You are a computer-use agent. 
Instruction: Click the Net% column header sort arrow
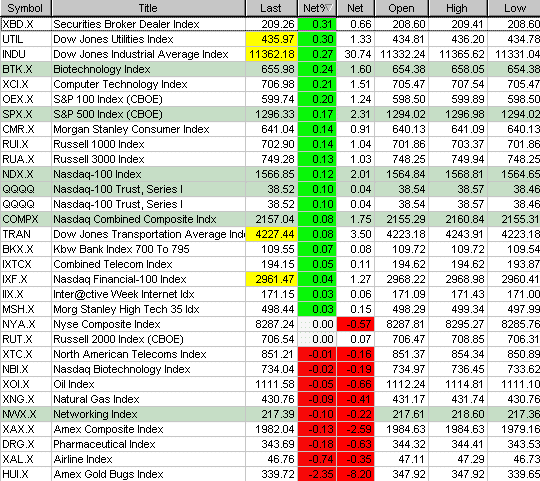(x=329, y=8)
